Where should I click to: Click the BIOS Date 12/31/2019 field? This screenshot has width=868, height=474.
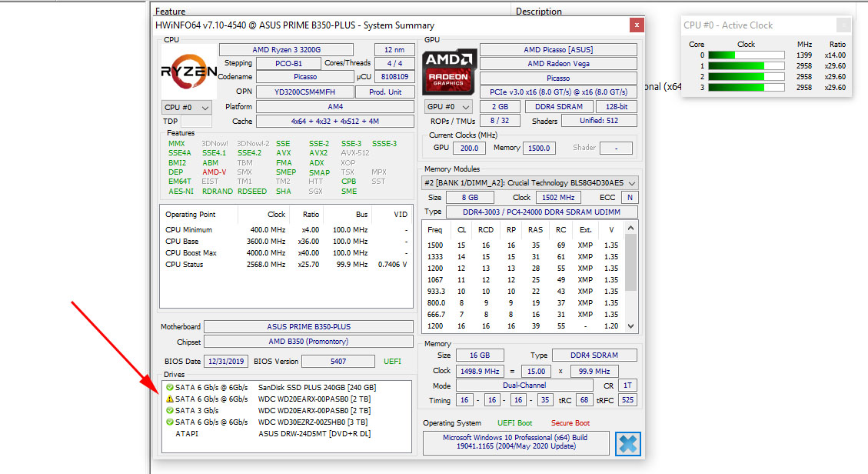click(226, 361)
